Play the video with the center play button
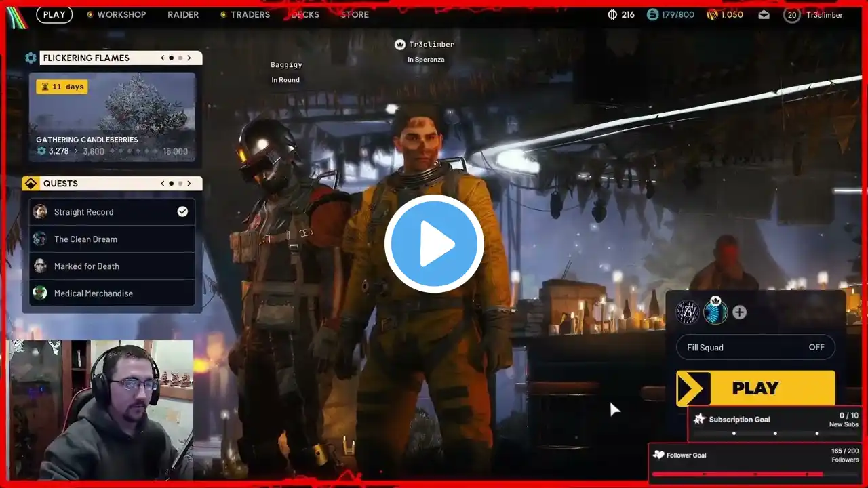Screen dimensions: 868x488 click(x=434, y=244)
